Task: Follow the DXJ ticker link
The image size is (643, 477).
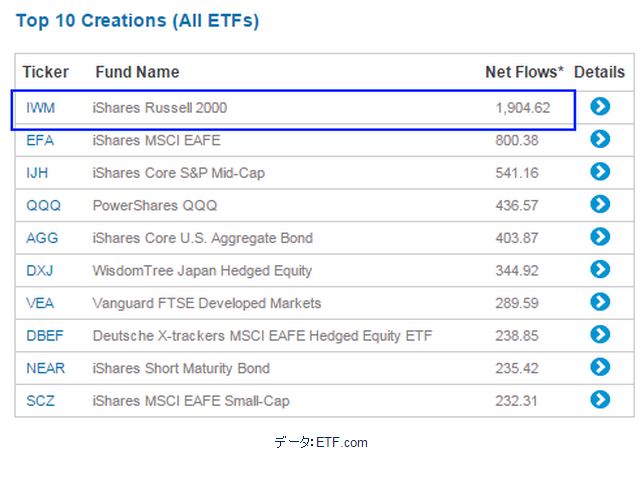Action: coord(41,271)
